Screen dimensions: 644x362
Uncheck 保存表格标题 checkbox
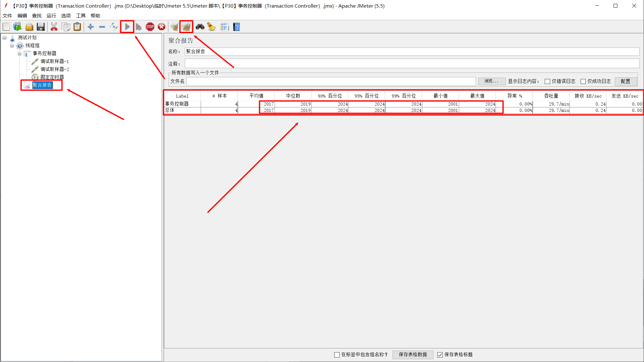tap(440, 355)
